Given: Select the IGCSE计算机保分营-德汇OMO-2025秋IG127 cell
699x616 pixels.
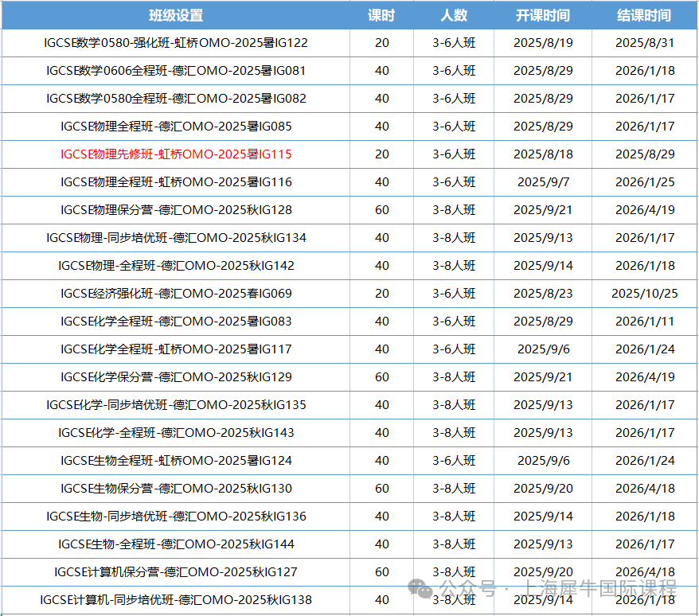Looking at the screenshot, I should tap(176, 572).
